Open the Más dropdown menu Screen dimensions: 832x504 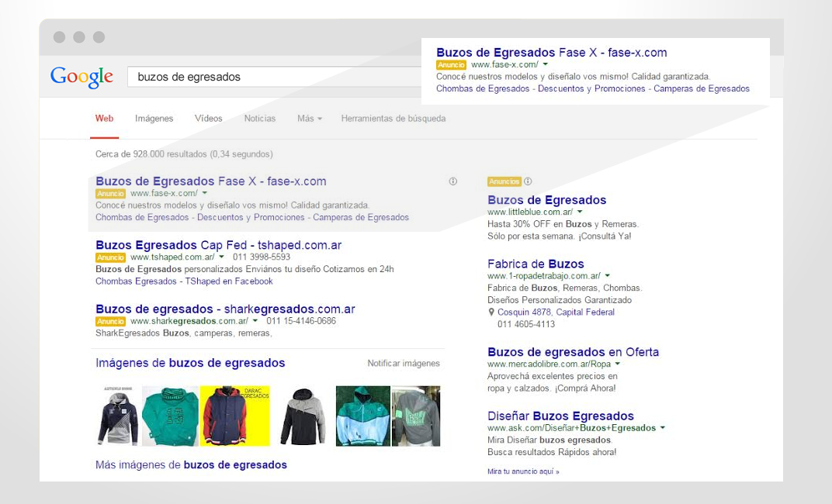(x=310, y=119)
